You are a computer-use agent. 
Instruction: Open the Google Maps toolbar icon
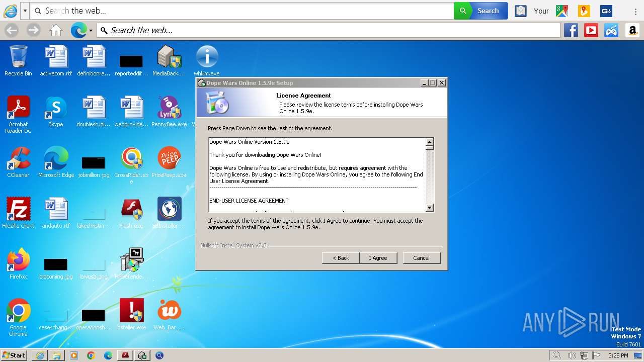pos(561,11)
